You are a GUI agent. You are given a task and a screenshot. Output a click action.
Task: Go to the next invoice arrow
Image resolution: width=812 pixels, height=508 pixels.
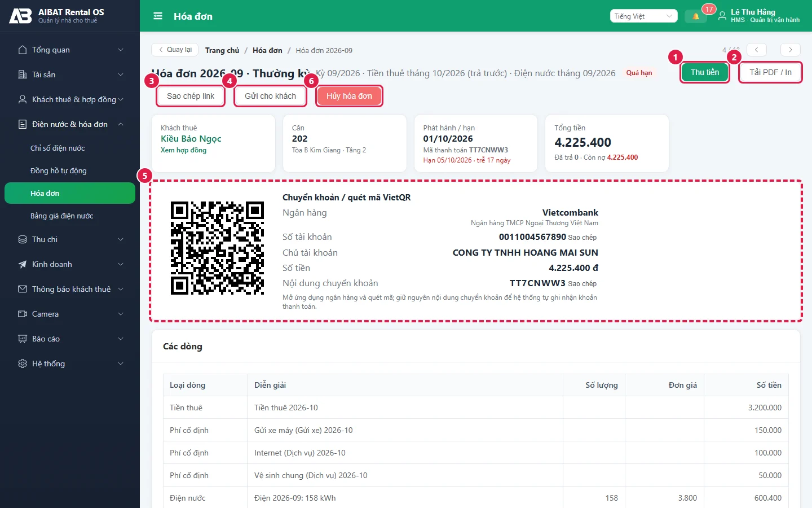[791, 50]
